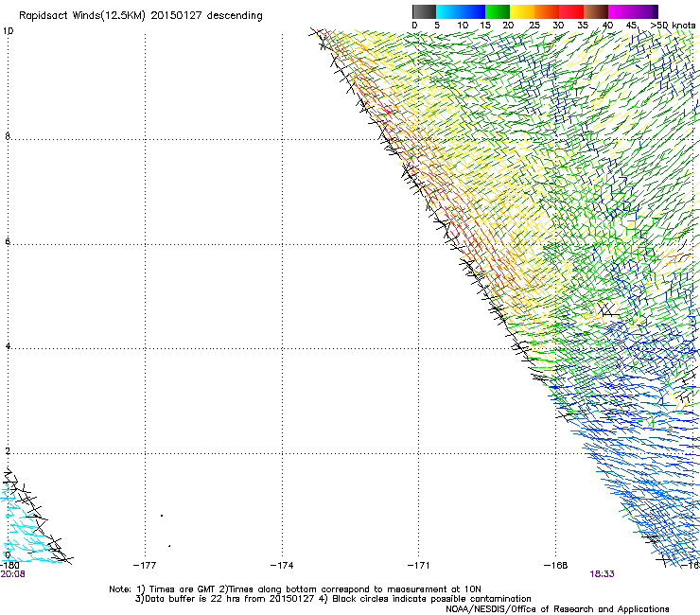
Task: Click the yellow 20-25 knots color swatch
Action: pyautogui.click(x=522, y=11)
